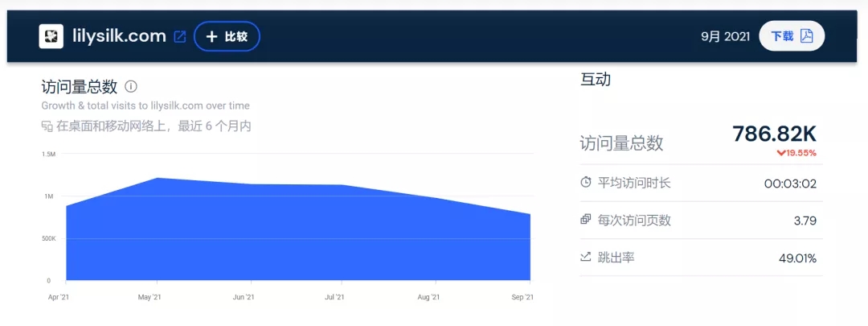Click the 786.82K total visits value
The height and width of the screenshot is (326, 868).
[774, 134]
